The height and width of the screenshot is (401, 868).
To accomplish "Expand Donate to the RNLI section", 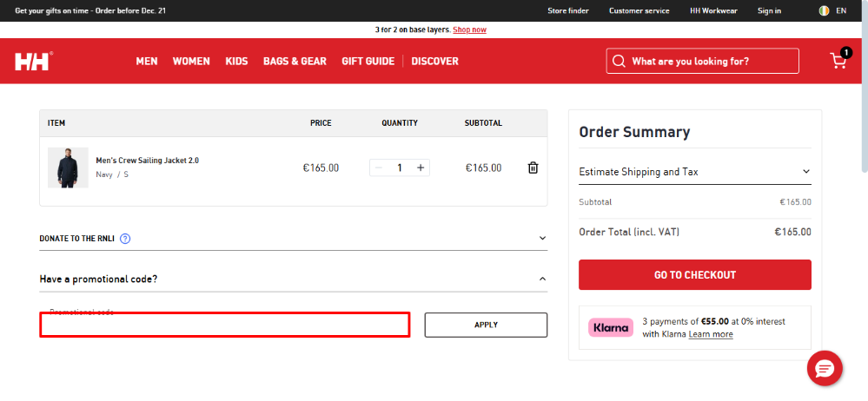I will tap(294, 239).
